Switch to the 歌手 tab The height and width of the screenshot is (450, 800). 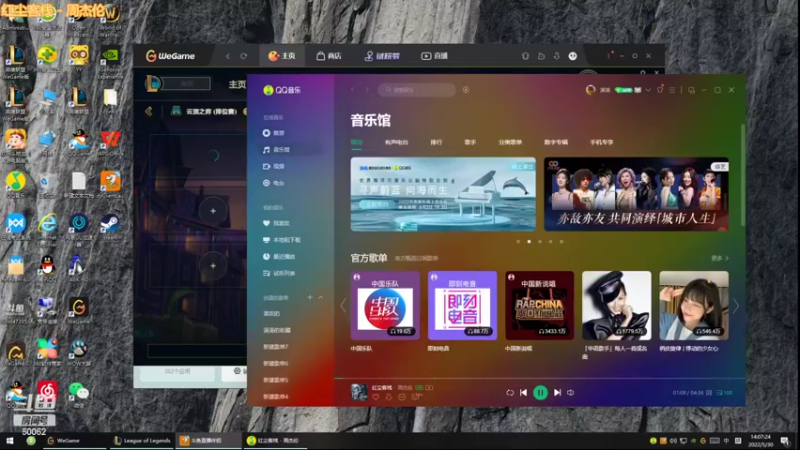click(x=470, y=142)
